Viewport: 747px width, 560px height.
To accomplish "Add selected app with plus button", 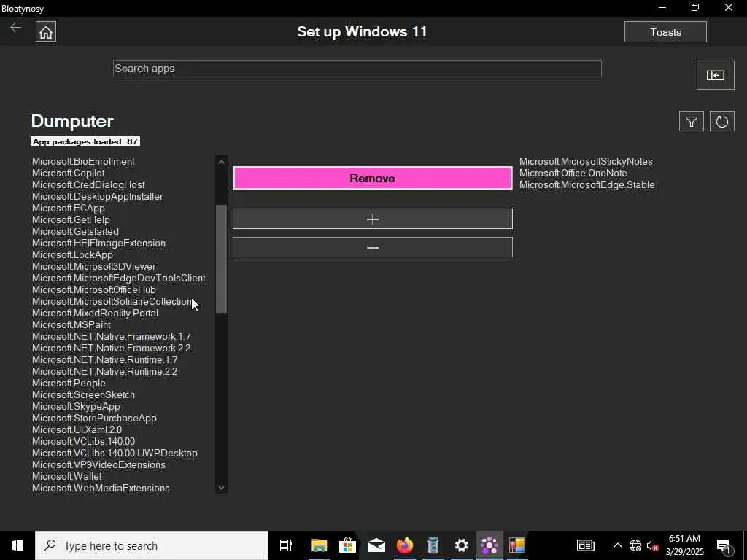I will click(373, 219).
